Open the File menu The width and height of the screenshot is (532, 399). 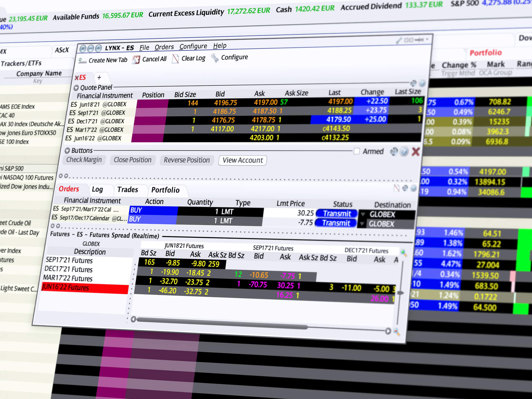(x=144, y=48)
